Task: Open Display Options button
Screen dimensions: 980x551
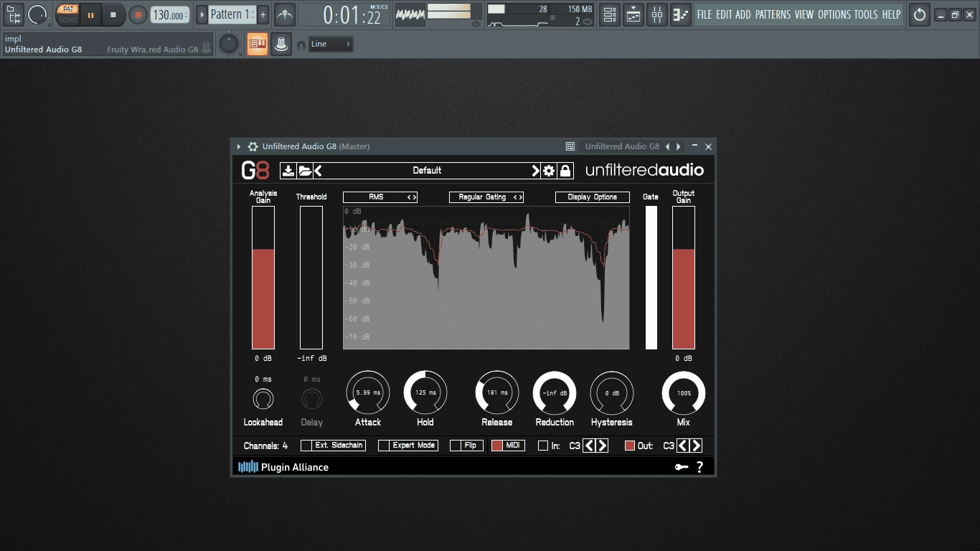Action: click(593, 197)
